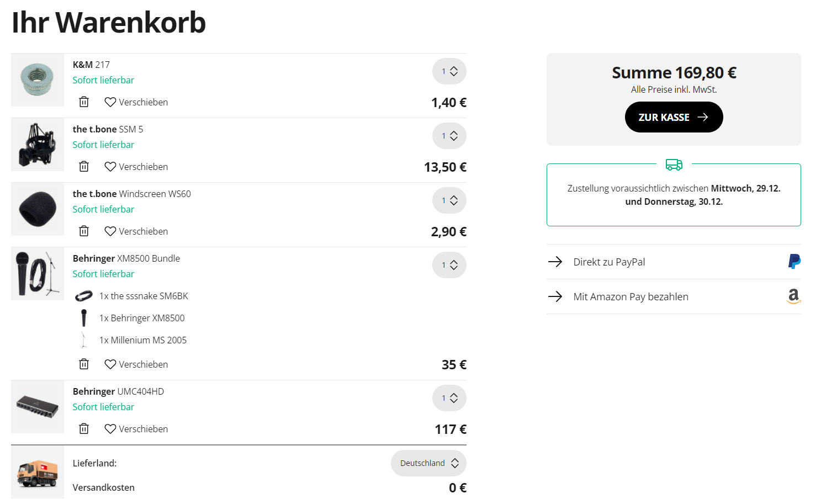Delete Behringer XM8500 Bundle from cart
The height and width of the screenshot is (504, 821).
coord(84,364)
